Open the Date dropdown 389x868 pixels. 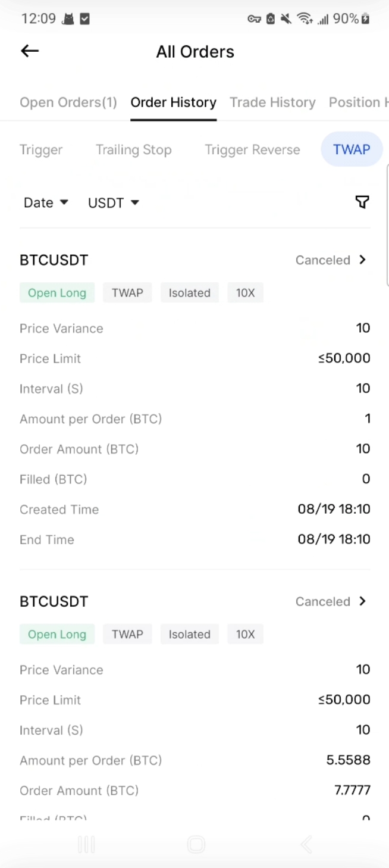pos(46,203)
